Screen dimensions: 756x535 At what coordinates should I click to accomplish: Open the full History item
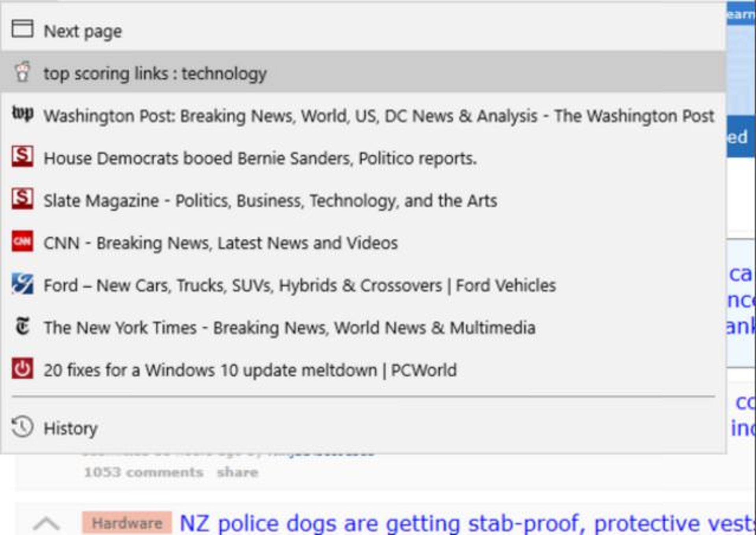point(363,427)
